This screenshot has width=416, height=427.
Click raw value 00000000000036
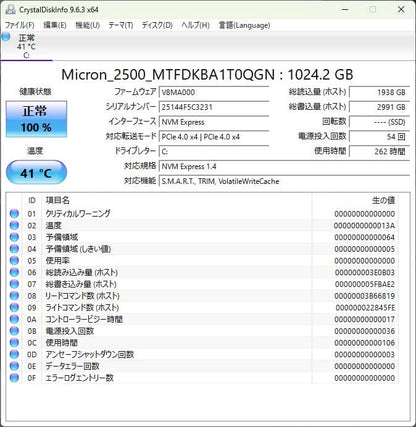364,331
